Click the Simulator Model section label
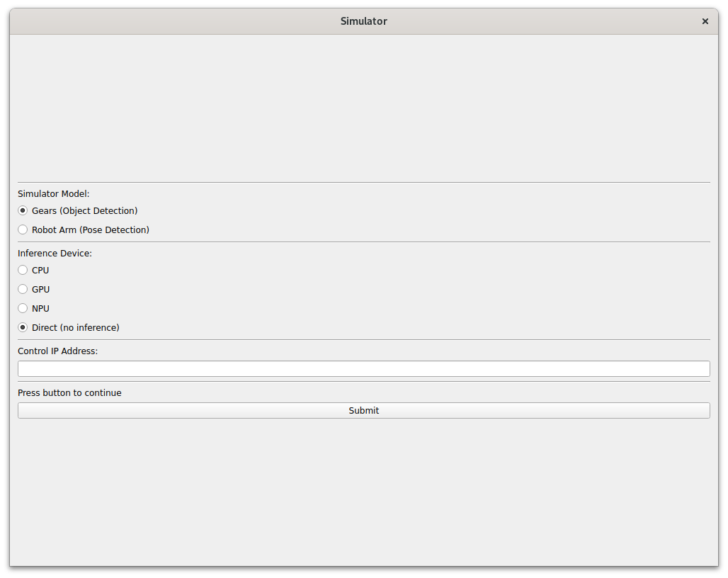This screenshot has width=728, height=578. click(53, 193)
